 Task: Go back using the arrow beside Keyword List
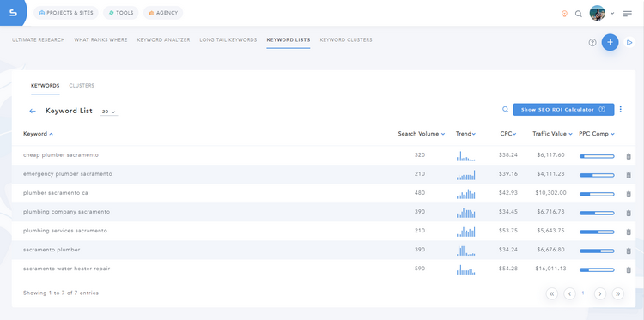(x=33, y=112)
